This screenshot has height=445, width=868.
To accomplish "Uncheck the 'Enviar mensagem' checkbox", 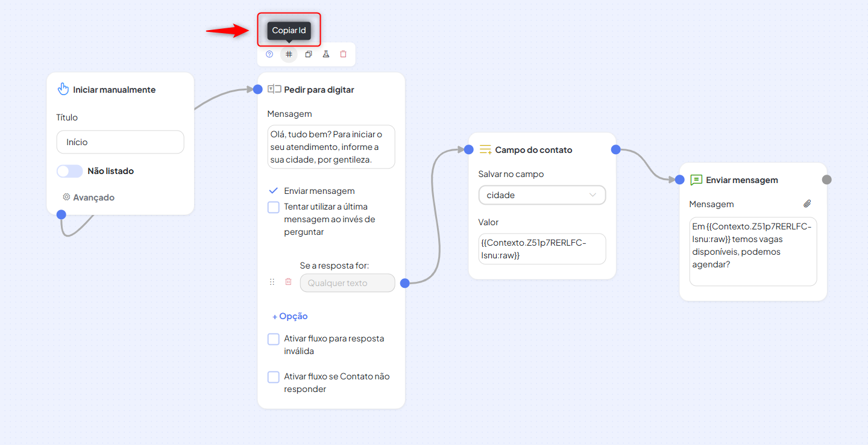I will (274, 191).
